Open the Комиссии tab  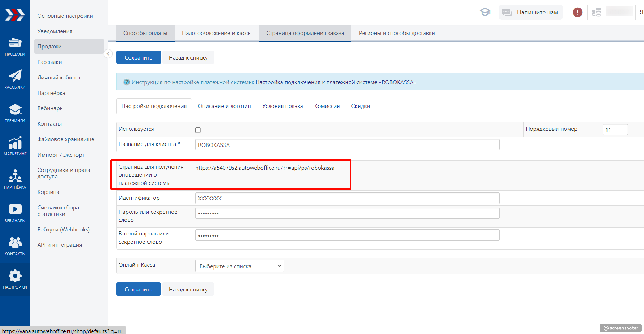[327, 106]
